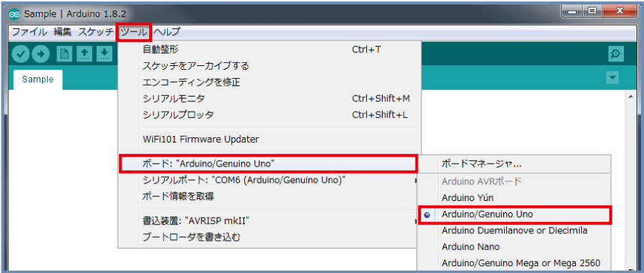Open the ヘルプ menu
This screenshot has width=644, height=273.
[x=167, y=32]
